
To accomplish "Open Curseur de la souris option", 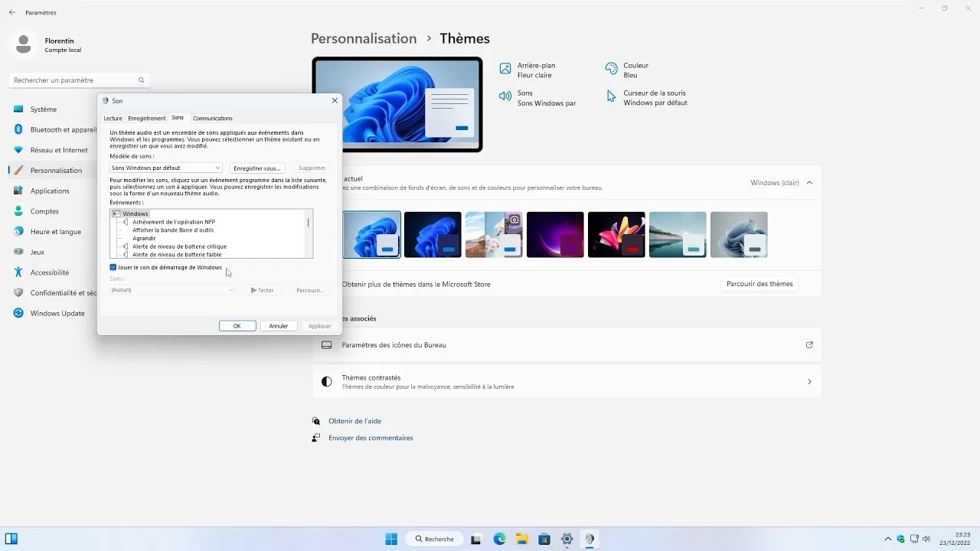I will point(647,98).
